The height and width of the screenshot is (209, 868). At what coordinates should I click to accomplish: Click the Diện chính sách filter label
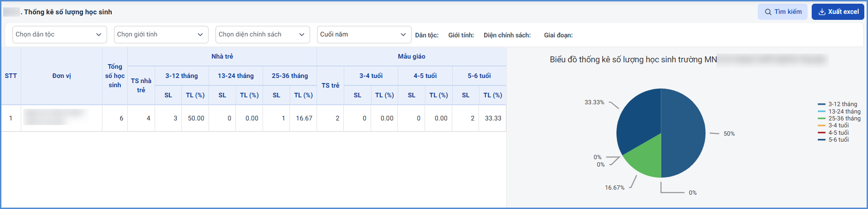[507, 35]
